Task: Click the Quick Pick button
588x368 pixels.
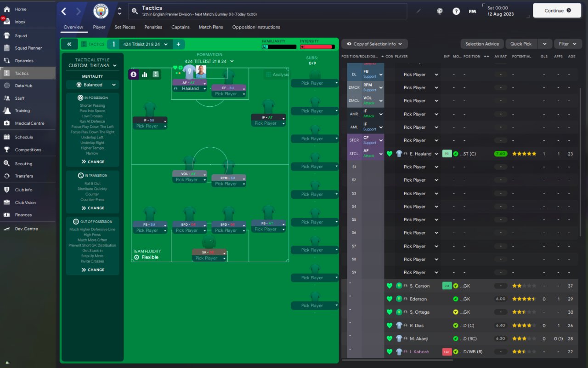Action: (521, 44)
